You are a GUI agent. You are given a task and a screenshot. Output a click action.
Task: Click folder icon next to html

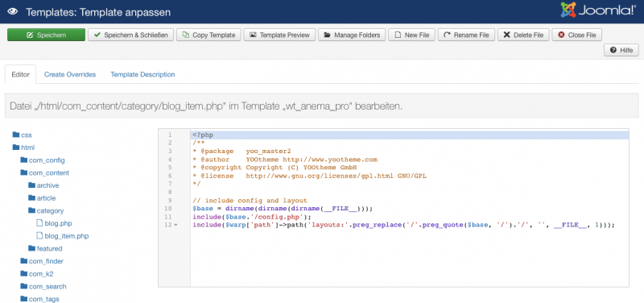(x=16, y=147)
